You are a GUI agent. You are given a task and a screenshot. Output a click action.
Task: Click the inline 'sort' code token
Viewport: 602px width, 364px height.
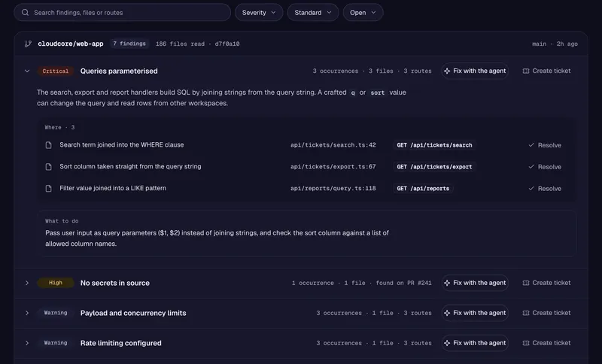(x=378, y=93)
